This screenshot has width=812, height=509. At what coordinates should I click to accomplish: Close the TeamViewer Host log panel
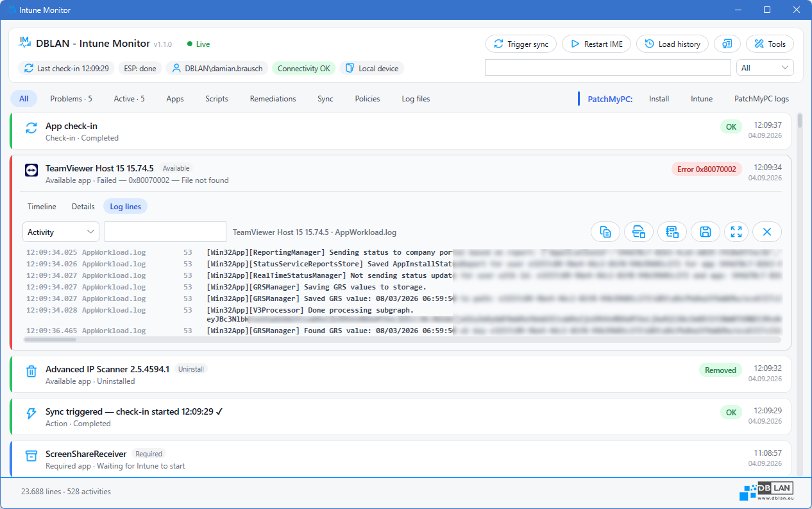pos(766,232)
